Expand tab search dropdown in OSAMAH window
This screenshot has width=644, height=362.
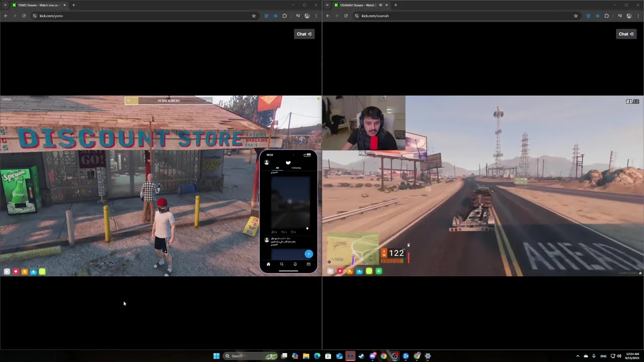pyautogui.click(x=327, y=5)
